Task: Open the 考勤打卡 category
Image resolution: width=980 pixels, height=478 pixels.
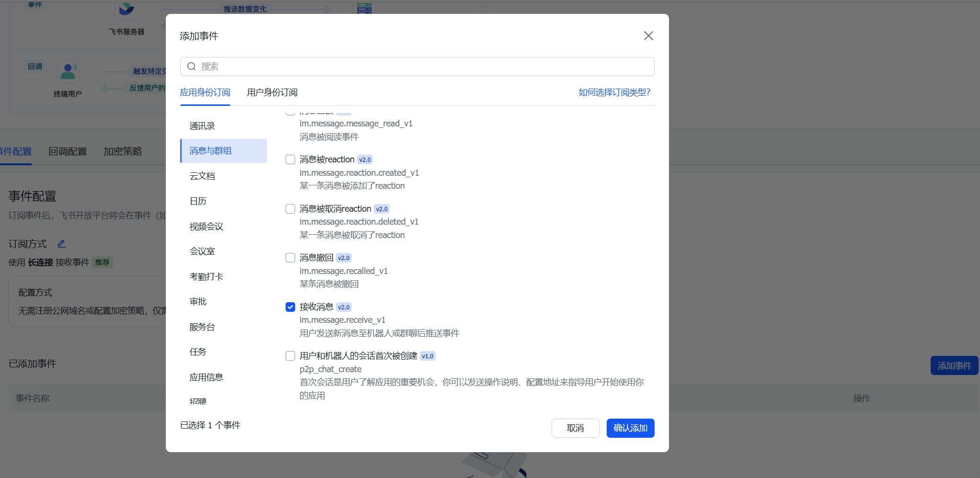Action: 206,277
